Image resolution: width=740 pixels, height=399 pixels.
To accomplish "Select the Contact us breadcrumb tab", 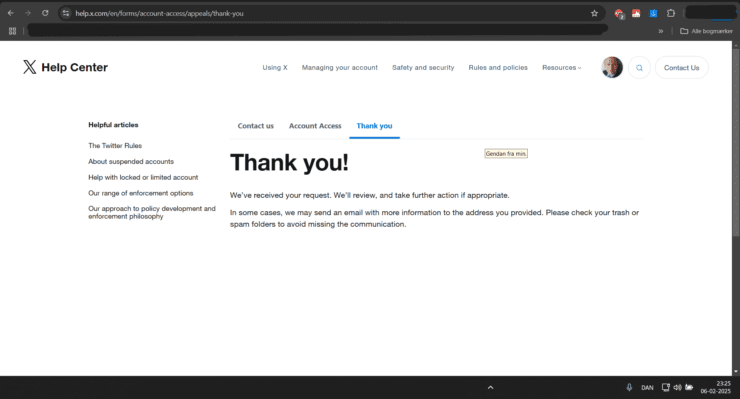I will point(255,126).
